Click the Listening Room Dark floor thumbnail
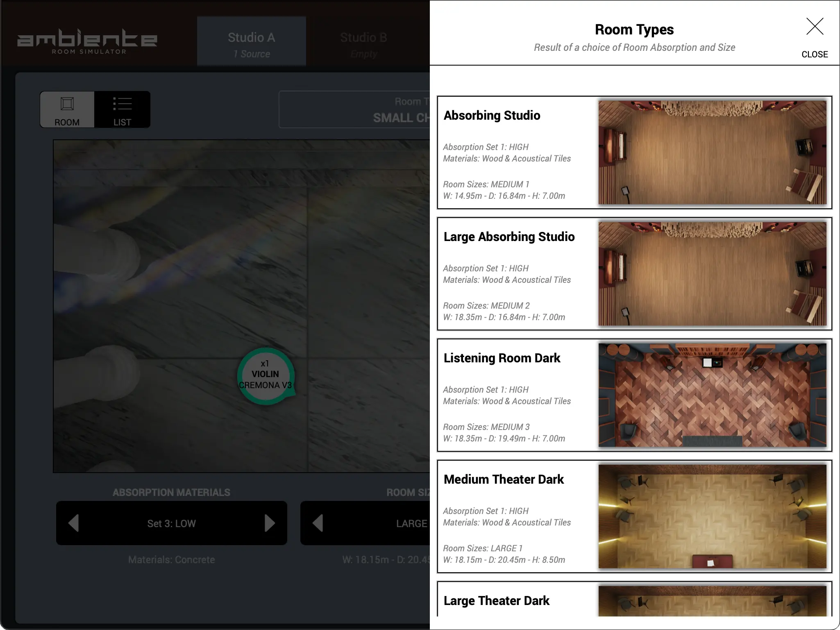The width and height of the screenshot is (840, 630). tap(712, 395)
